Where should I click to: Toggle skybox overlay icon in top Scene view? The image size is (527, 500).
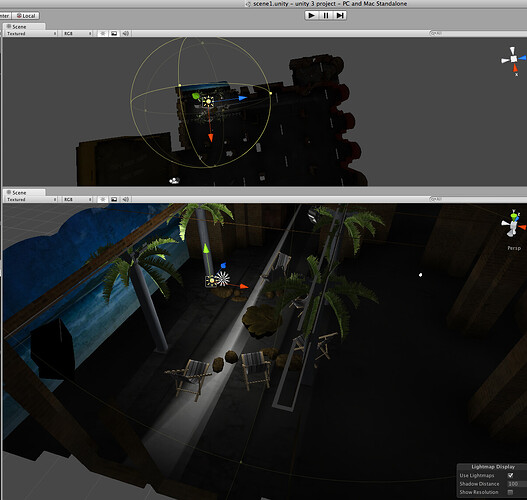(x=114, y=34)
